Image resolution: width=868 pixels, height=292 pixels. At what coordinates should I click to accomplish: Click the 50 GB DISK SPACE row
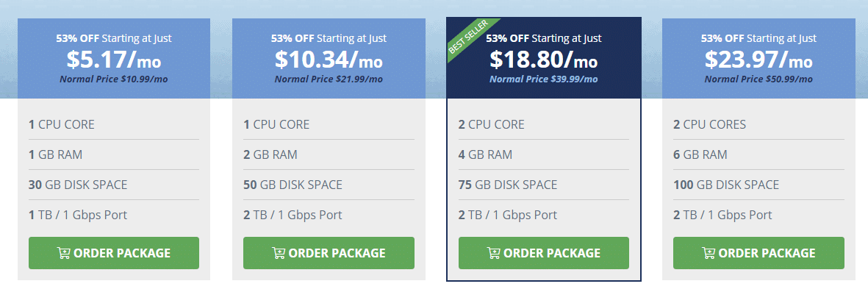click(x=329, y=185)
